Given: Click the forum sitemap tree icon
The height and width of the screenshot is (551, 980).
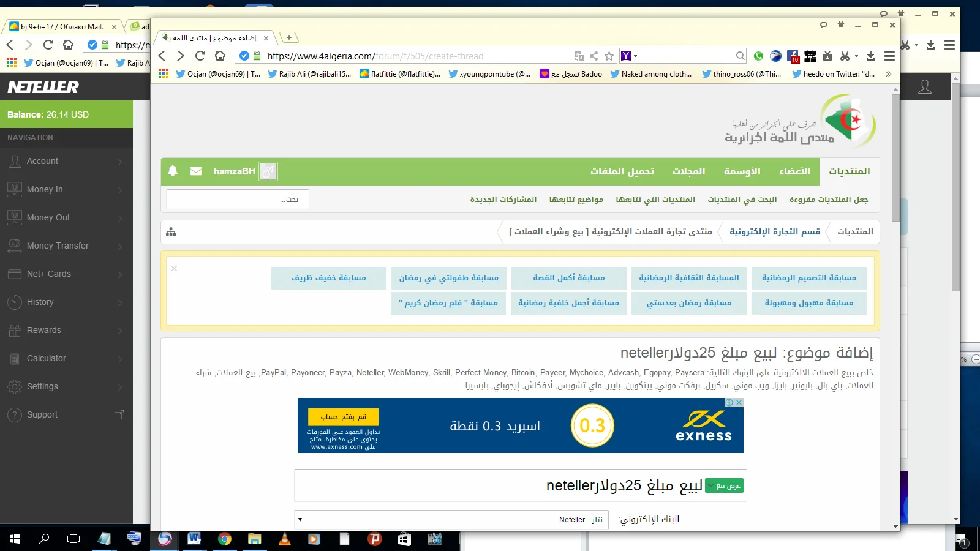Looking at the screenshot, I should [171, 232].
